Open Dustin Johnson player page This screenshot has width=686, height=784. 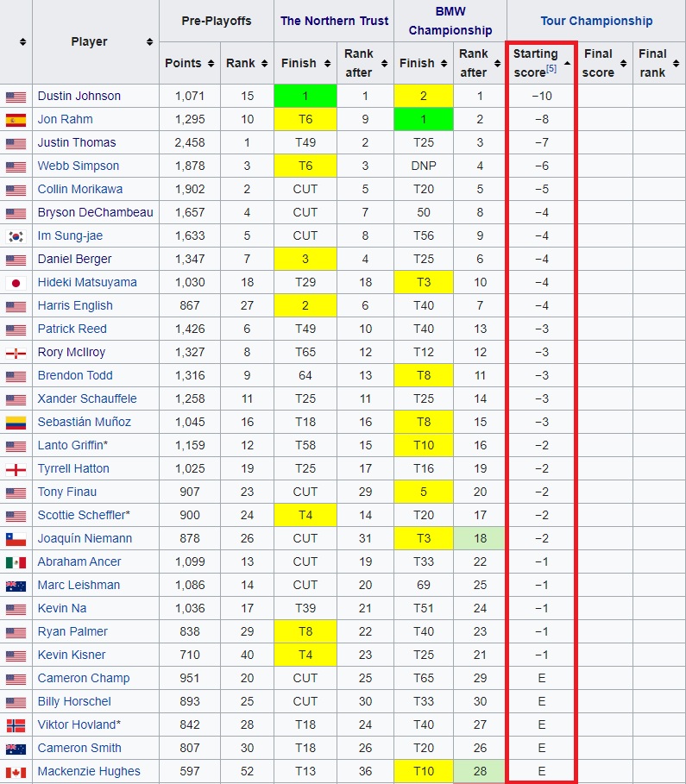coord(79,96)
